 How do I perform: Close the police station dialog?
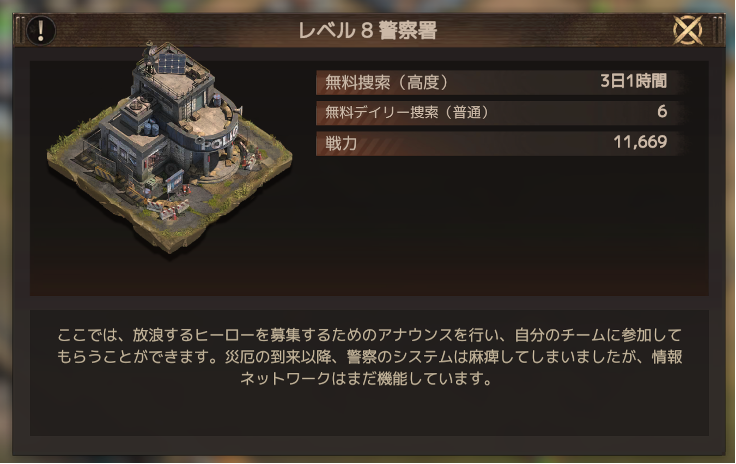(688, 30)
